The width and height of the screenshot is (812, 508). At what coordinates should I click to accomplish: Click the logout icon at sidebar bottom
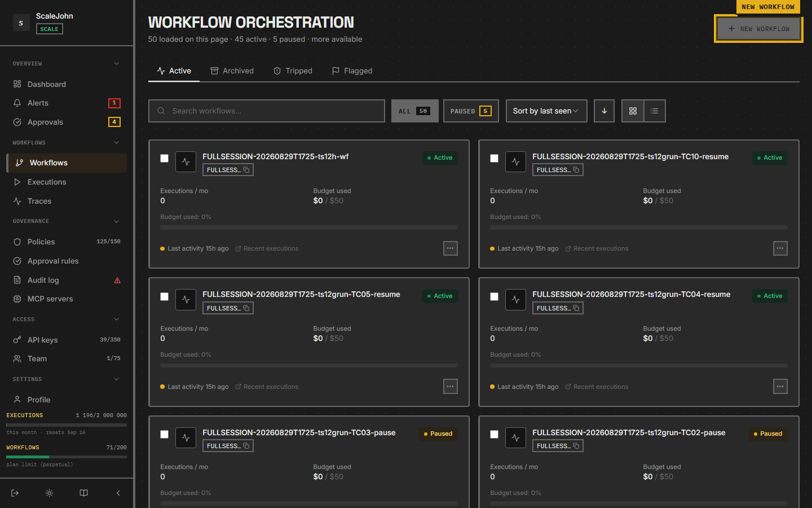click(15, 493)
